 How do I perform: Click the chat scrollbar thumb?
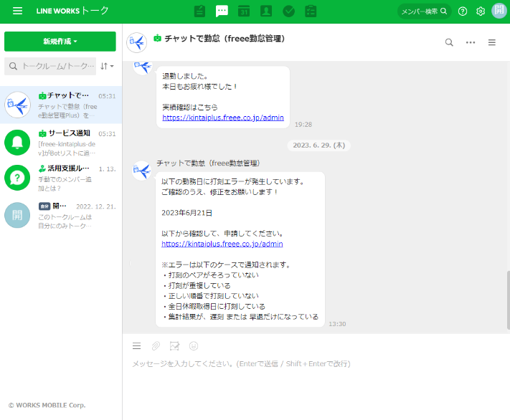(508, 300)
